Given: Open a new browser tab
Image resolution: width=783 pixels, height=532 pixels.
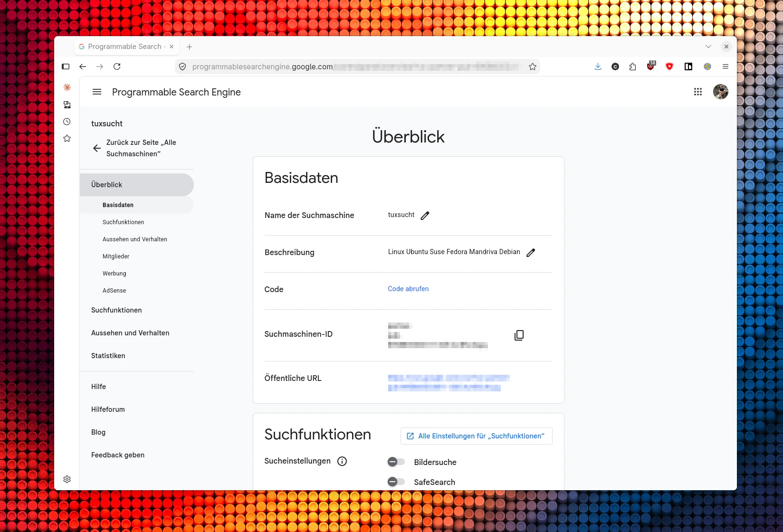Looking at the screenshot, I should (x=189, y=47).
